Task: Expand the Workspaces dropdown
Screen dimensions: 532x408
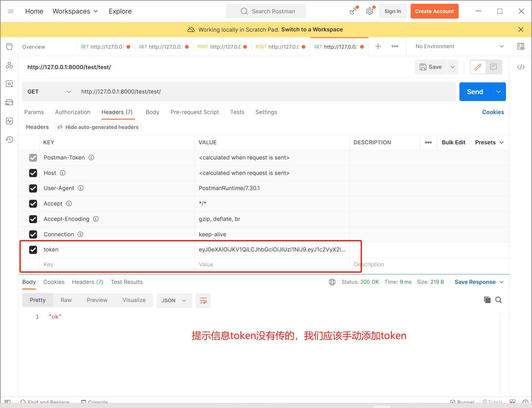Action: (x=75, y=11)
